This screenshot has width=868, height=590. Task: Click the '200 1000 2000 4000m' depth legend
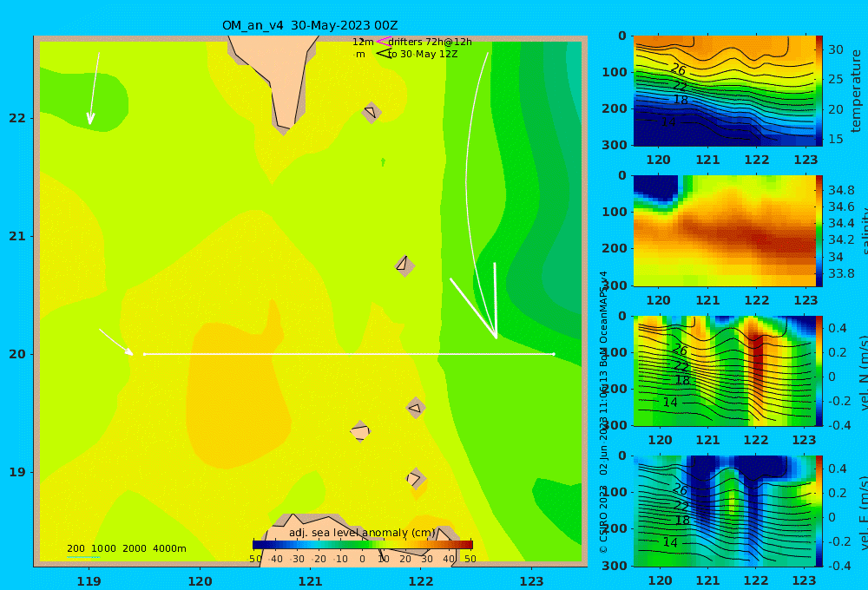(x=127, y=548)
